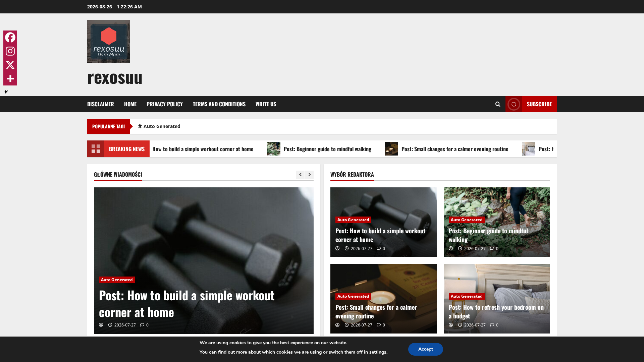Open the site search magnifier icon
Screen dimensions: 644x362
(498, 104)
